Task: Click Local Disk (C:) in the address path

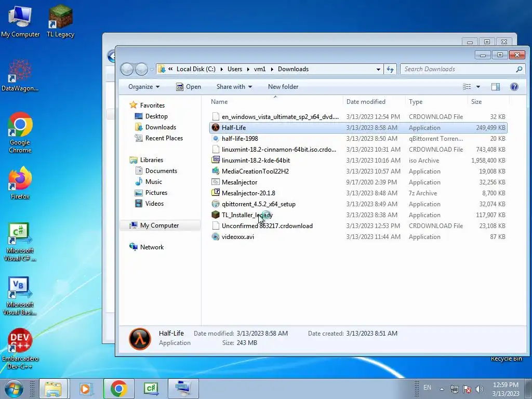Action: pyautogui.click(x=196, y=69)
